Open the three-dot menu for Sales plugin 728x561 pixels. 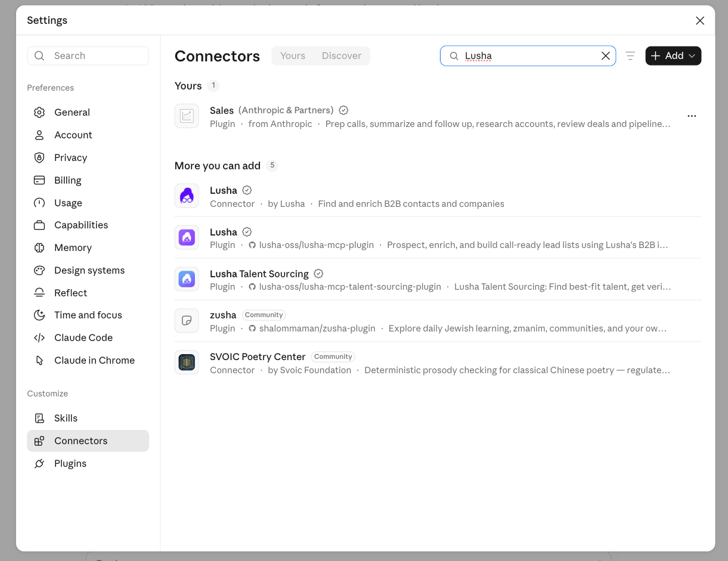(692, 116)
